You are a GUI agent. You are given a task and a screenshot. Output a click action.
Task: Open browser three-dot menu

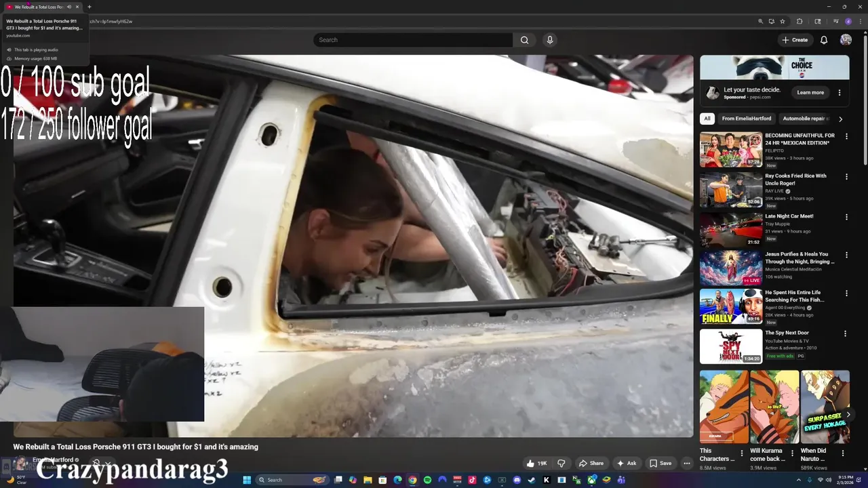click(x=861, y=21)
